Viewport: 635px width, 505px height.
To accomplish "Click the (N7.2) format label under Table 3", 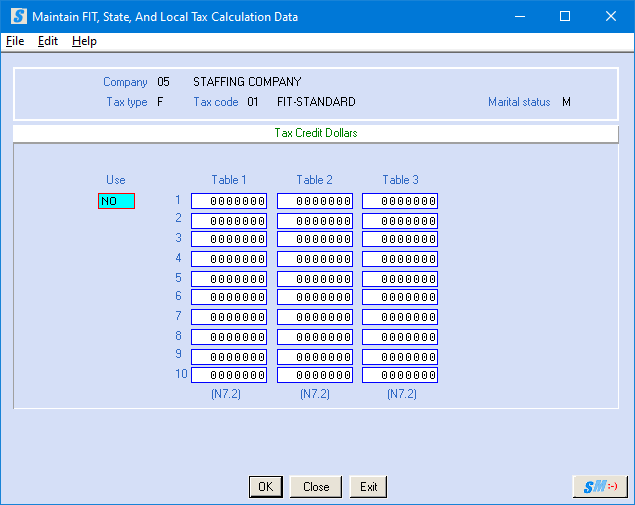I will point(402,394).
